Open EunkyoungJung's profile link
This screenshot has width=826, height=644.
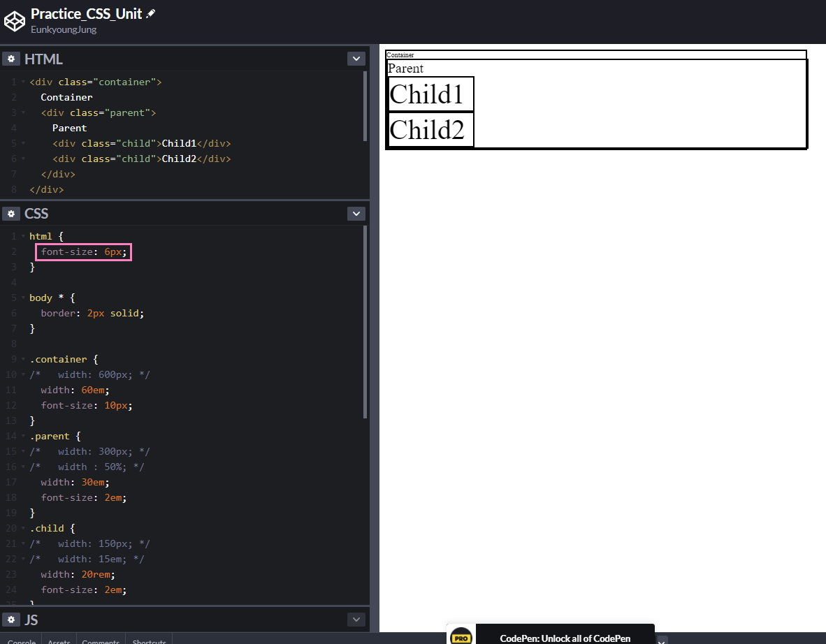tap(63, 29)
